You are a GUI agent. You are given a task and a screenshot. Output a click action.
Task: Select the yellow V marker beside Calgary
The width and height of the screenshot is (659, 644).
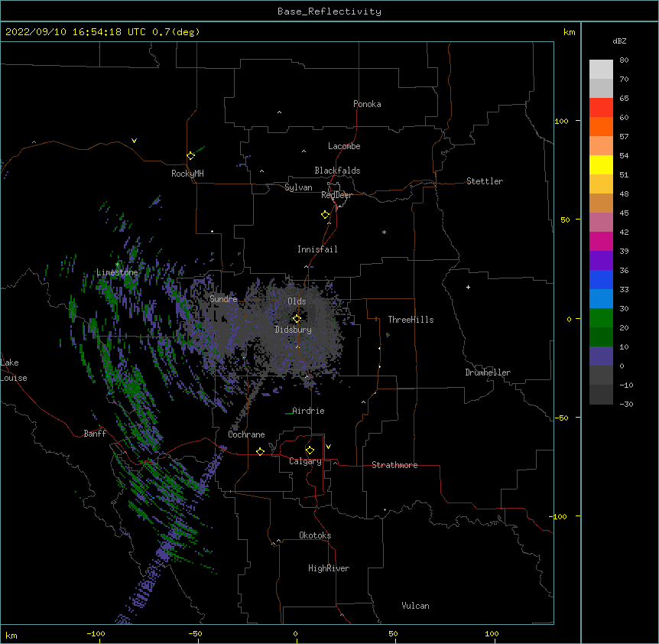click(x=328, y=447)
